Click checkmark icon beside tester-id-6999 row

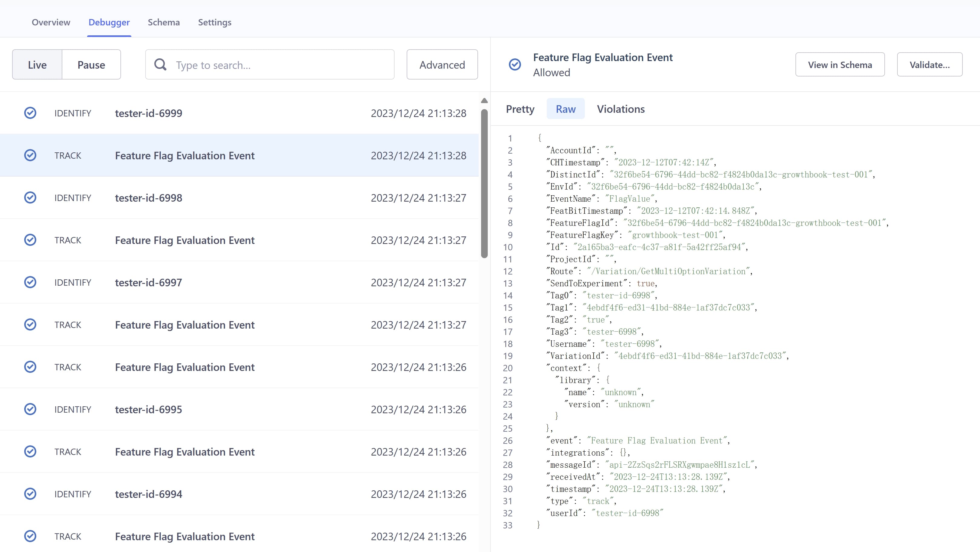pyautogui.click(x=30, y=113)
